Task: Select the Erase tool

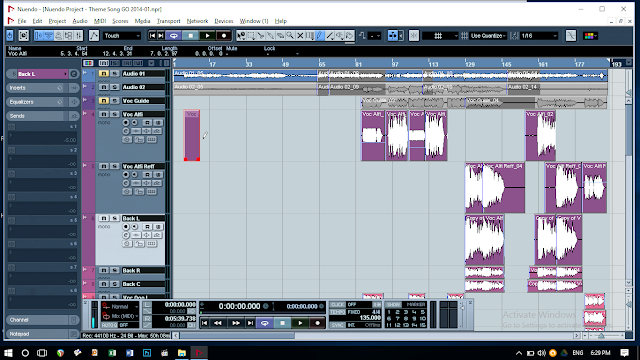Action: (x=280, y=36)
